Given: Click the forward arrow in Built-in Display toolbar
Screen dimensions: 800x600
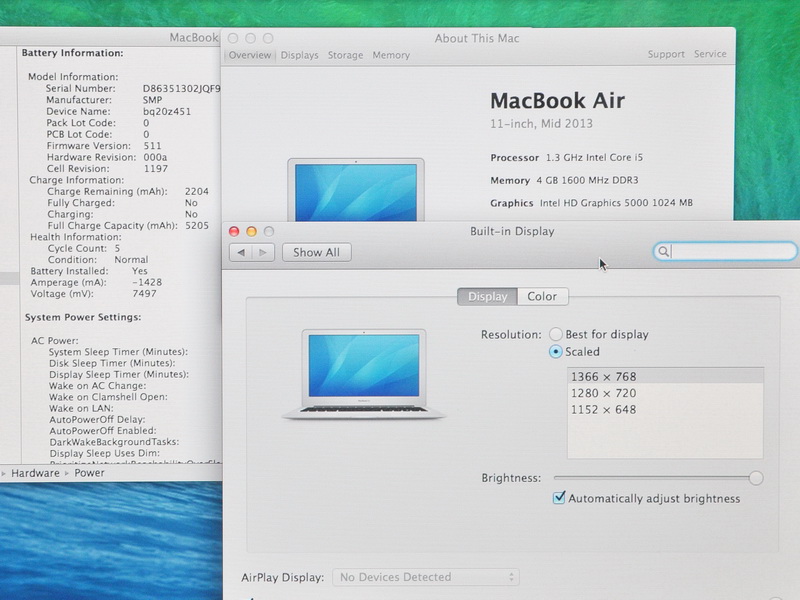Looking at the screenshot, I should (263, 253).
